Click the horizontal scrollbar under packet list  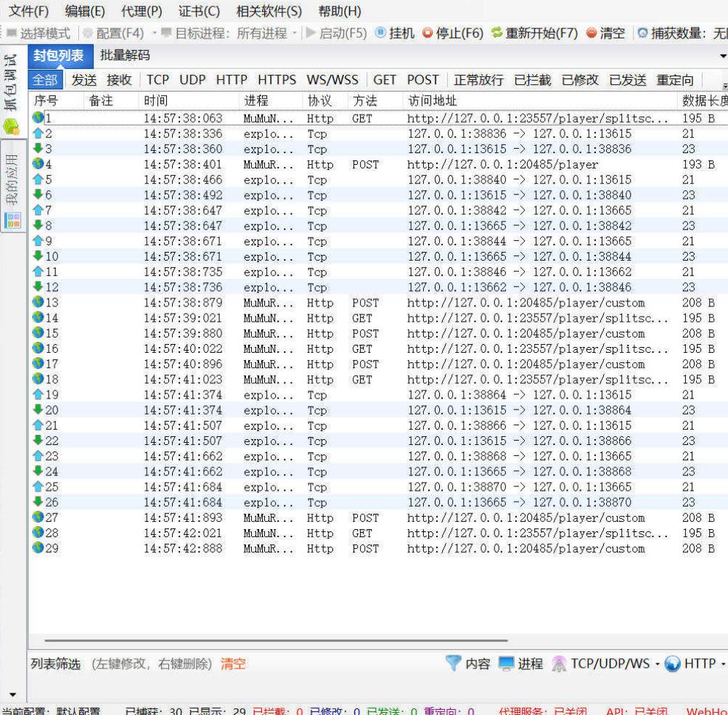[276, 640]
